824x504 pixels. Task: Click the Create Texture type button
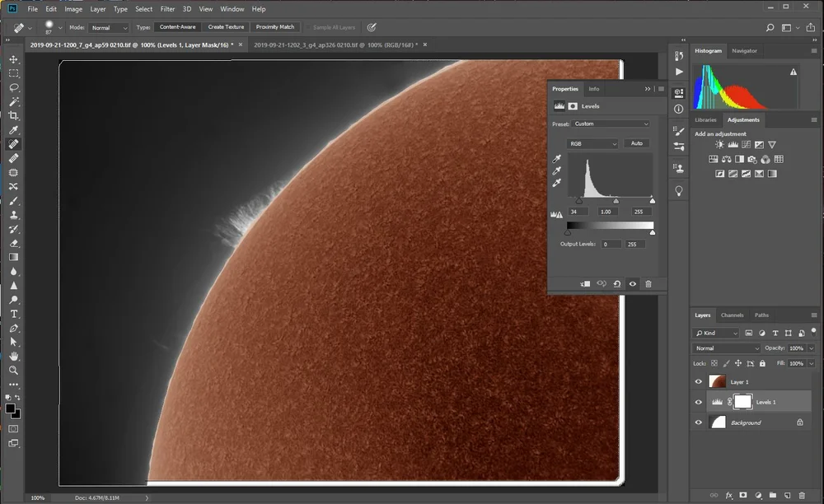pos(226,27)
